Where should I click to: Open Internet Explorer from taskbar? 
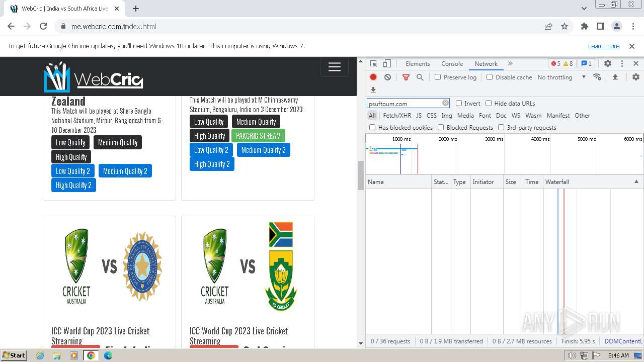pos(40,355)
